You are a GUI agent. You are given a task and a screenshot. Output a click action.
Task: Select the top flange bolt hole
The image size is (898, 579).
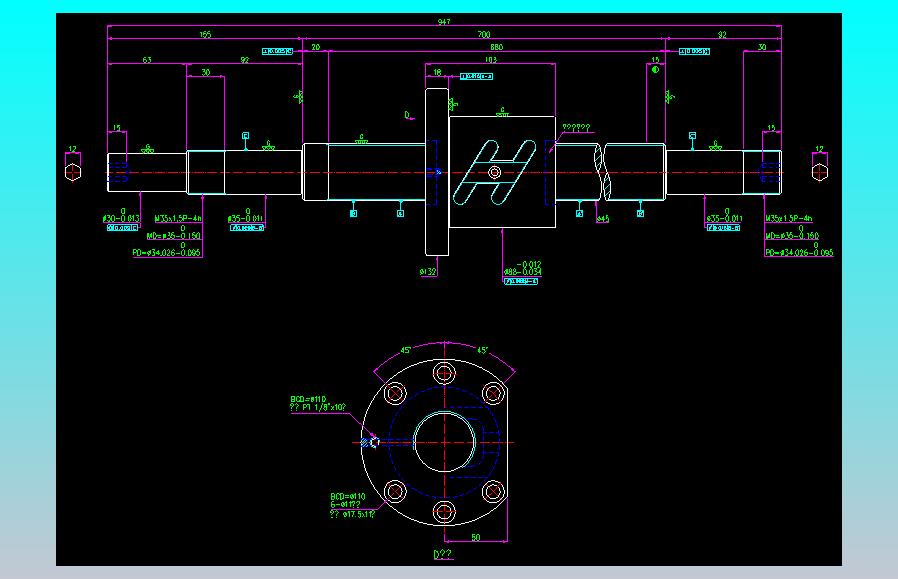444,373
